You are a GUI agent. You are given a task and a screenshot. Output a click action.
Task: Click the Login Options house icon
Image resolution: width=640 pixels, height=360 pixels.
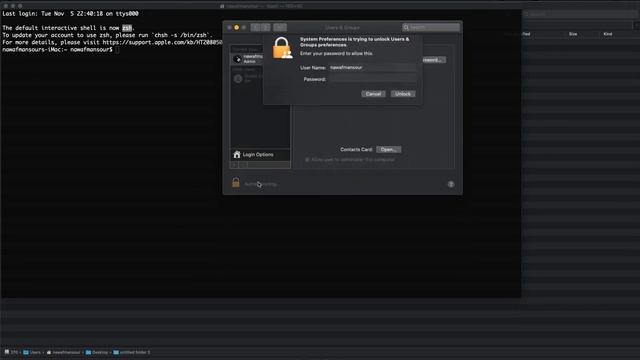[237, 154]
